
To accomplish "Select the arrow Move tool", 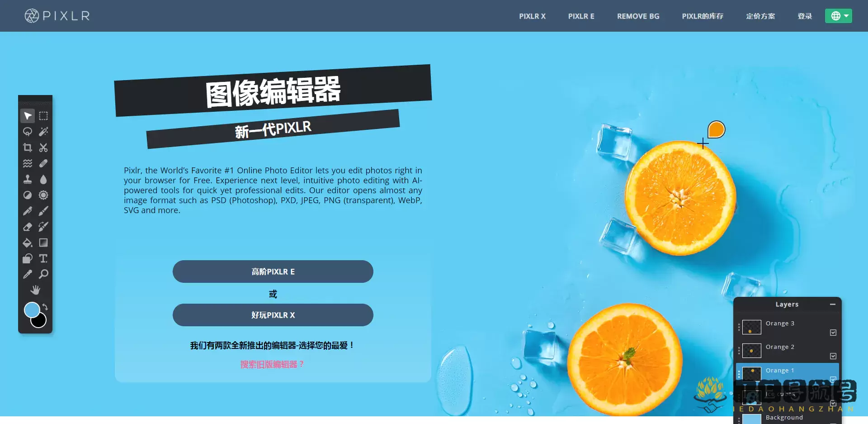I will click(28, 116).
